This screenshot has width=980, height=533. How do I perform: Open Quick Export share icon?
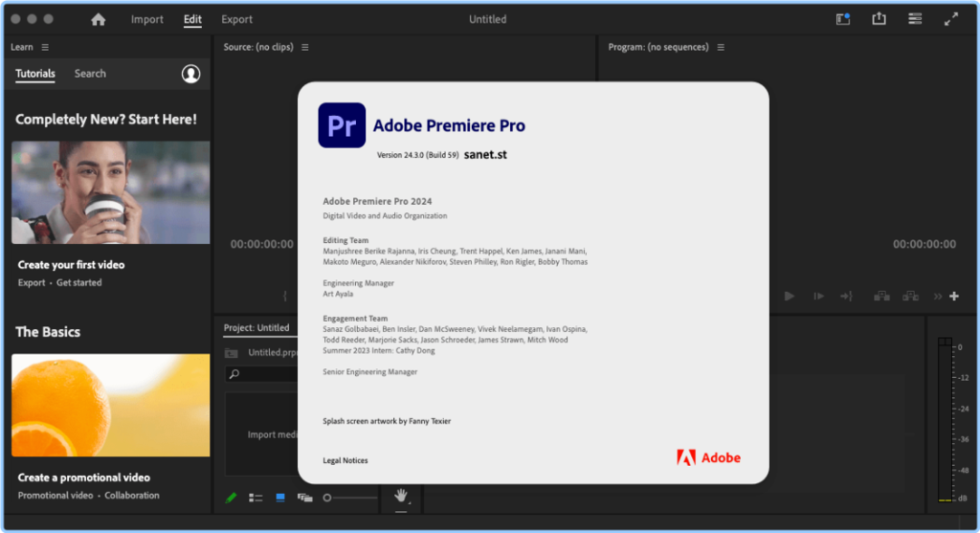click(879, 19)
